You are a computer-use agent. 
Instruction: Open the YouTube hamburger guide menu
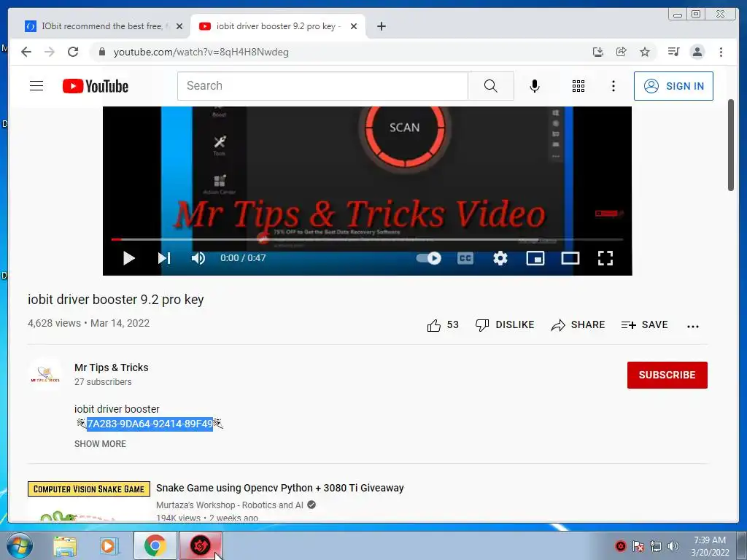[36, 86]
